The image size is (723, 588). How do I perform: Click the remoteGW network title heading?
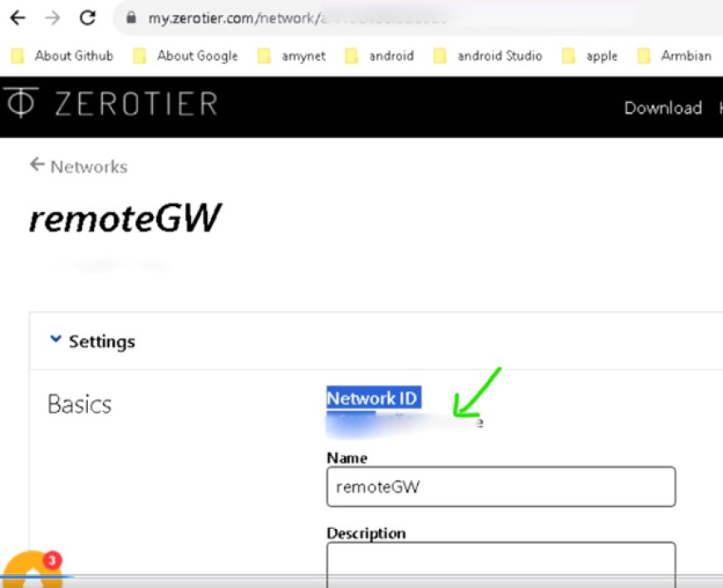pyautogui.click(x=125, y=218)
